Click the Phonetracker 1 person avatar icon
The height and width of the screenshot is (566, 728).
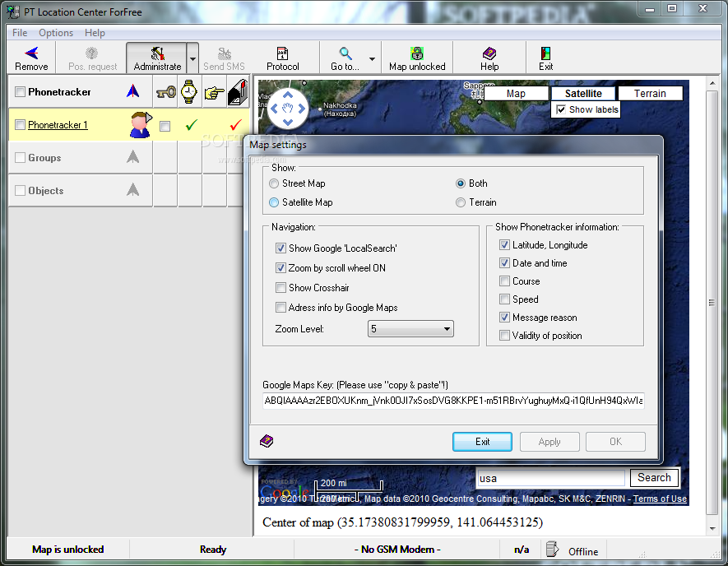[x=141, y=124]
